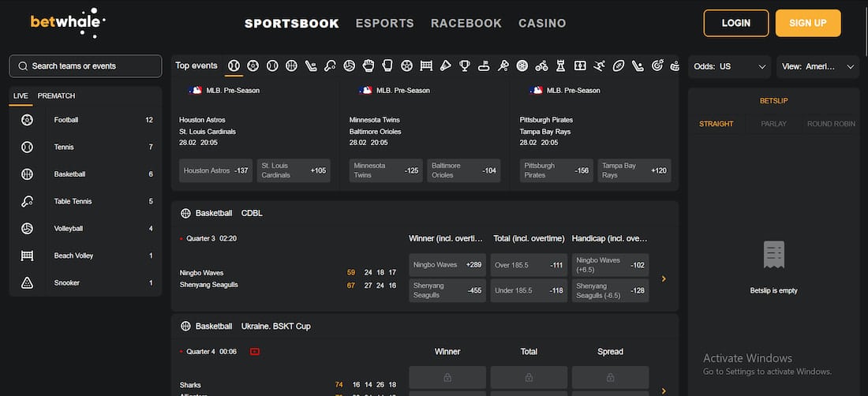Click the BETSLIP heading
Screen dimensions: 868x396
pyautogui.click(x=774, y=101)
